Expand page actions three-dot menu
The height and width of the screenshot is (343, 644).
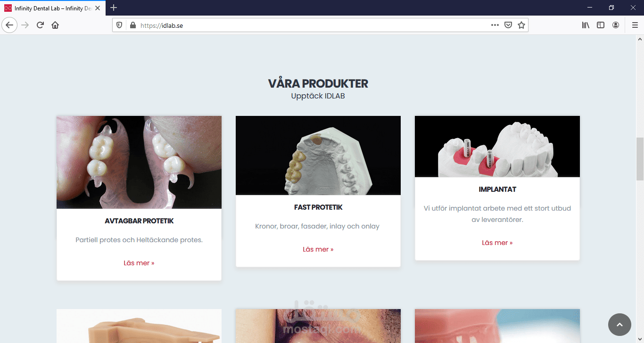point(495,25)
